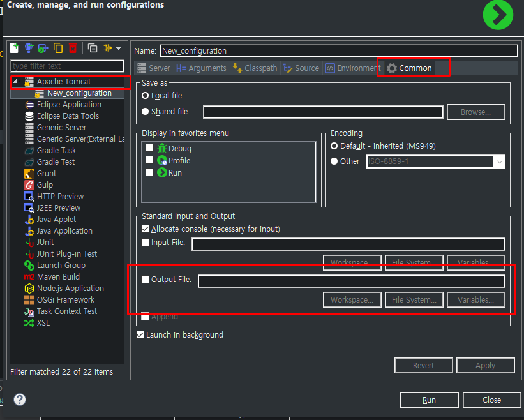Screen dimensions: 524x420
Task: Open the Classpath tab
Action: coord(255,68)
